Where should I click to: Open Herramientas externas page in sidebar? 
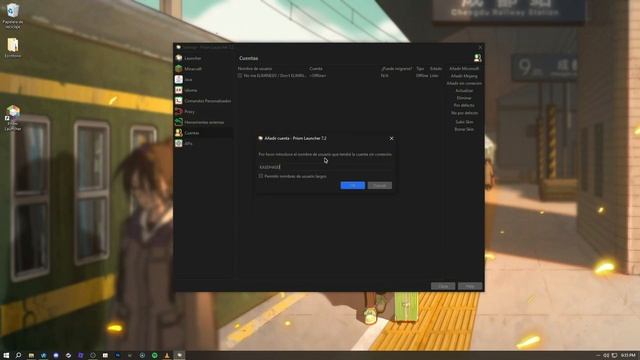(x=204, y=122)
